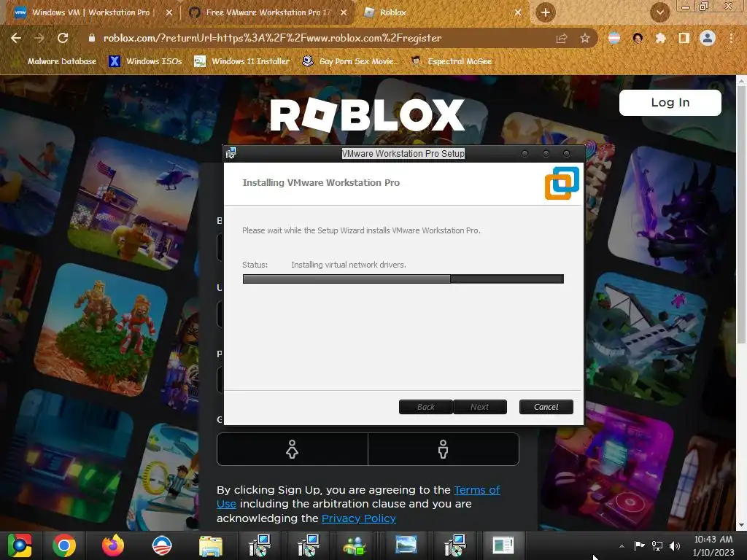This screenshot has height=560, width=747.
Task: Click the Log In button on Roblox
Action: (x=670, y=102)
